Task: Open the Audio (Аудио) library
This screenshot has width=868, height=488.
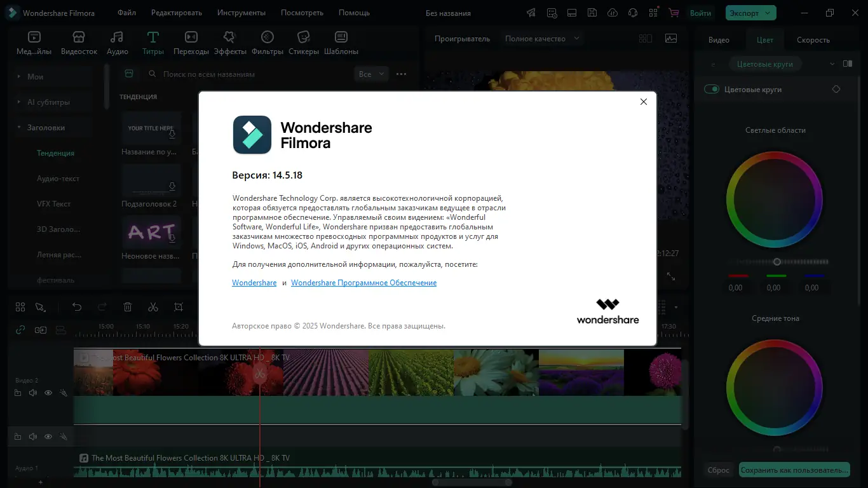Action: [117, 43]
